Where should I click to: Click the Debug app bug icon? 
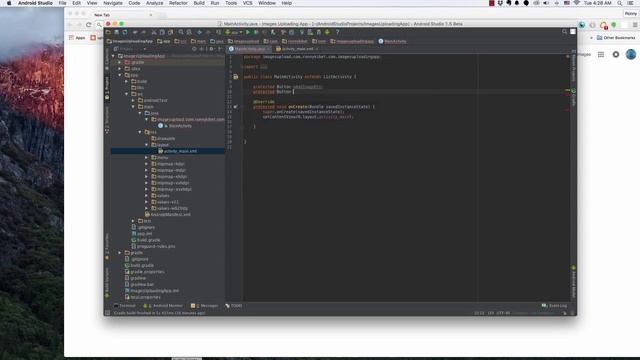coord(256,32)
